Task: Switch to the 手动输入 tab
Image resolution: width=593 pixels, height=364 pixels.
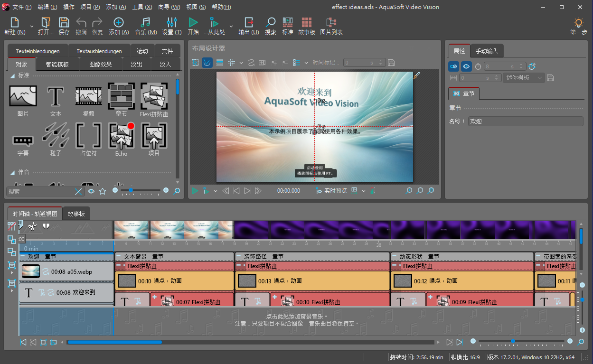Action: pyautogui.click(x=487, y=51)
